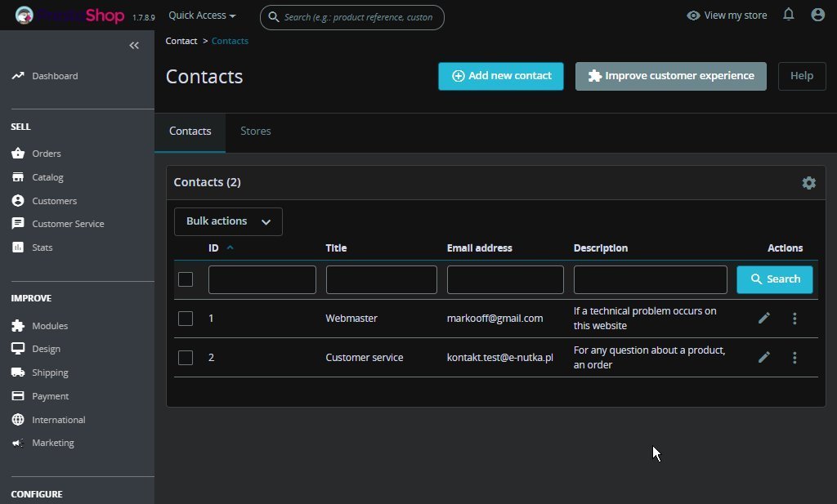Open more actions for Webmaster row
Viewport: 837px width, 504px height.
click(x=794, y=319)
